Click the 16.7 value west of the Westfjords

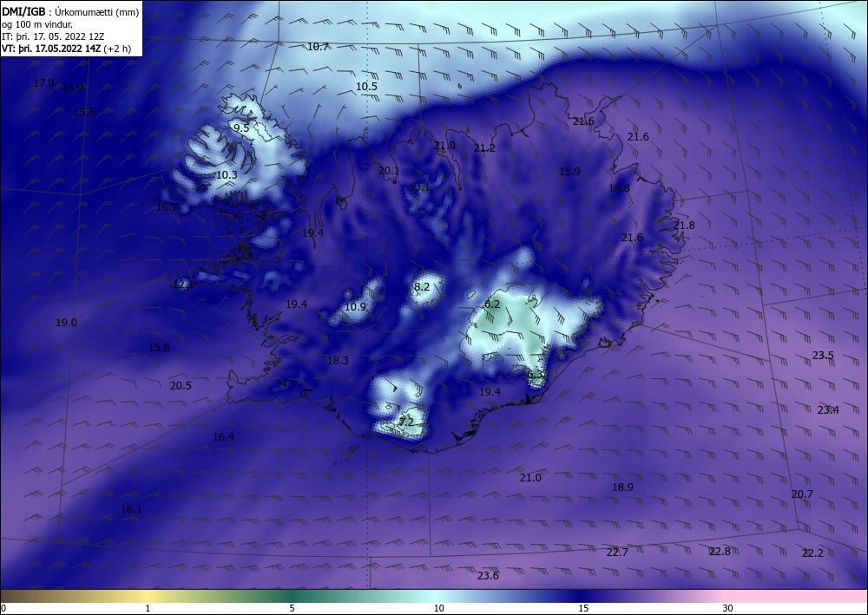click(168, 207)
